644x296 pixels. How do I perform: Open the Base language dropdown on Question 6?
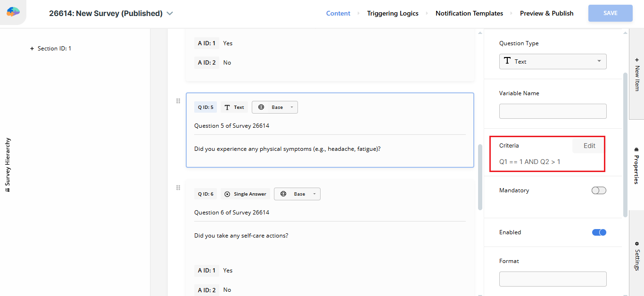(297, 194)
